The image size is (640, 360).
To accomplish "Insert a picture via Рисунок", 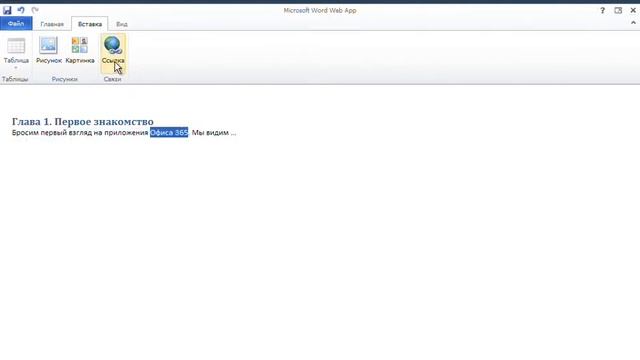I will click(x=49, y=51).
